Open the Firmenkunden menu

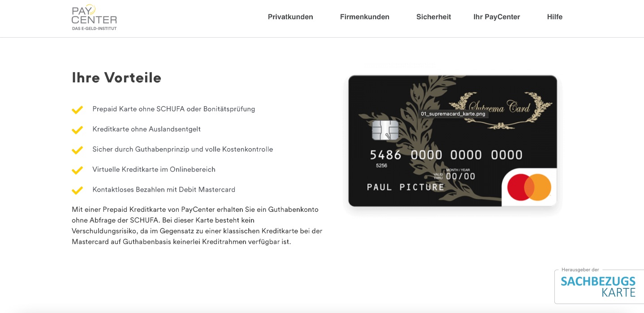365,17
